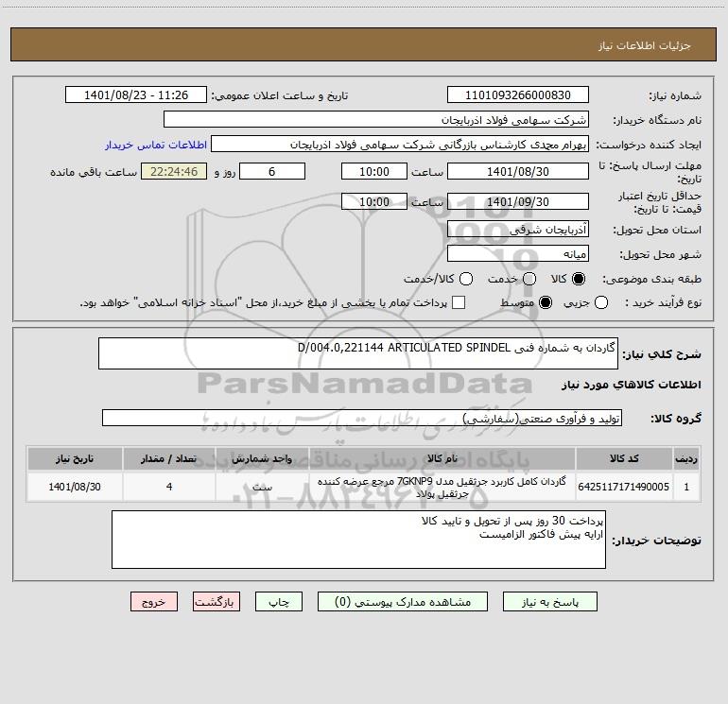Click the need date cell 1401/08/30

(x=75, y=487)
